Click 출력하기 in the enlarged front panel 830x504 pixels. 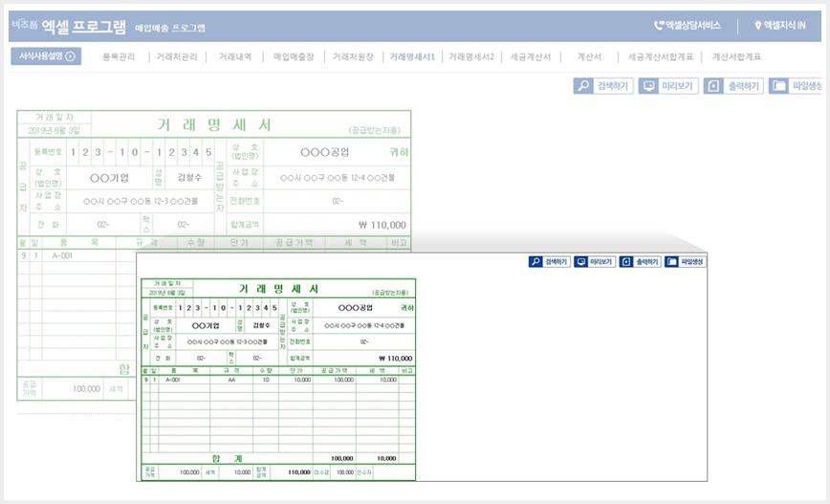coord(641,261)
